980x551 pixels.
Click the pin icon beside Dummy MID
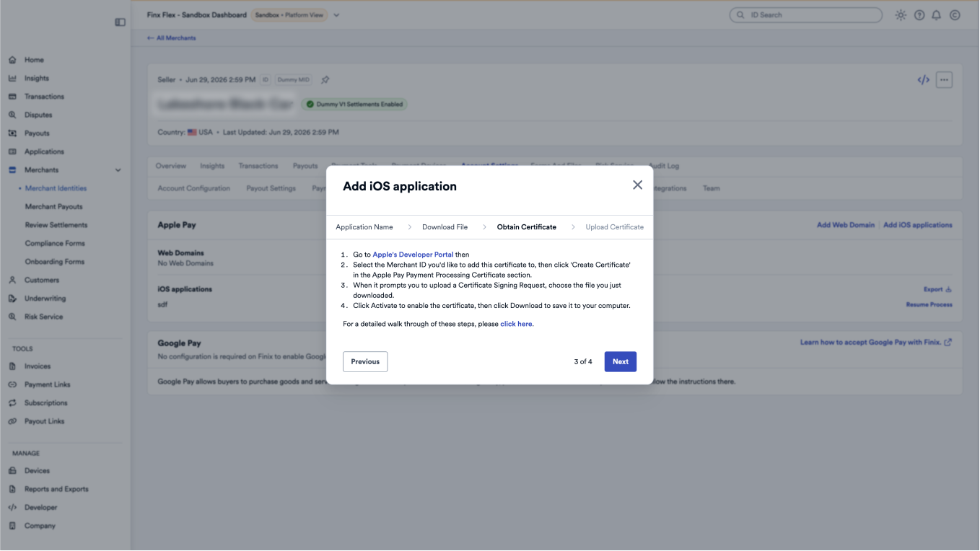pos(325,80)
